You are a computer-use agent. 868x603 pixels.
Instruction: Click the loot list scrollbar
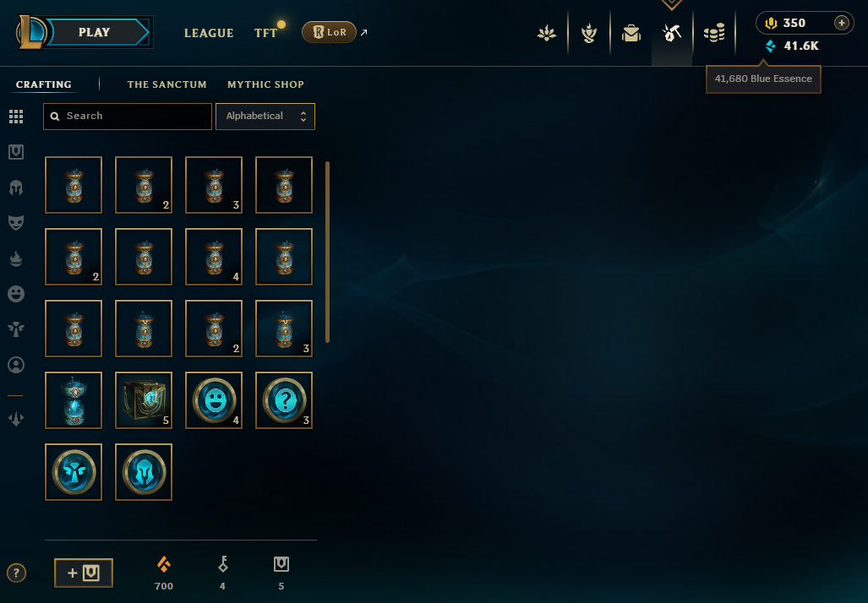click(328, 252)
